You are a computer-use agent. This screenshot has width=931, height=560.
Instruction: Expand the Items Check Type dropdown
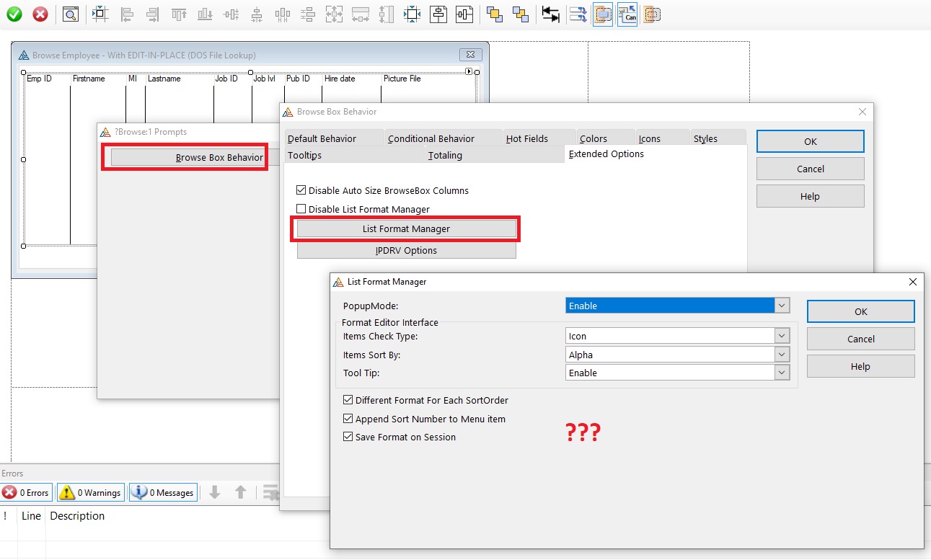coord(782,336)
